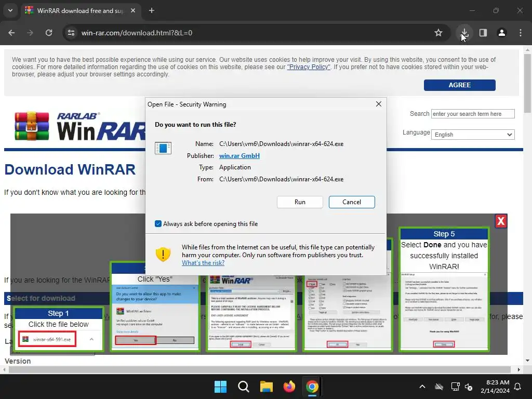
Task: Close the WinRAR download tab
Action: pyautogui.click(x=133, y=10)
